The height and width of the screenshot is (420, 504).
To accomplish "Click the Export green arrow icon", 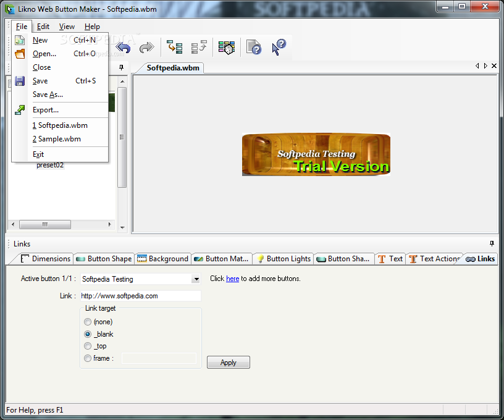I will click(x=20, y=110).
